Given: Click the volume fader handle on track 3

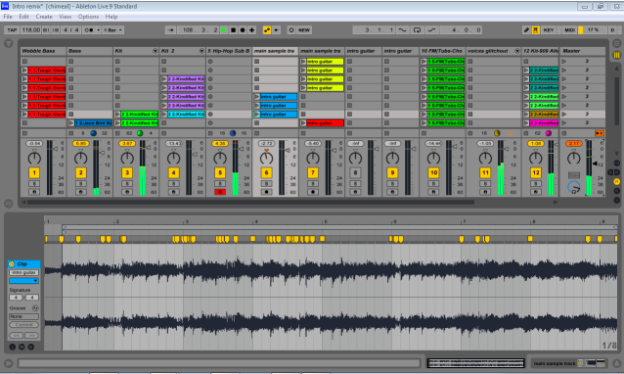Looking at the screenshot, I should pos(148,148).
